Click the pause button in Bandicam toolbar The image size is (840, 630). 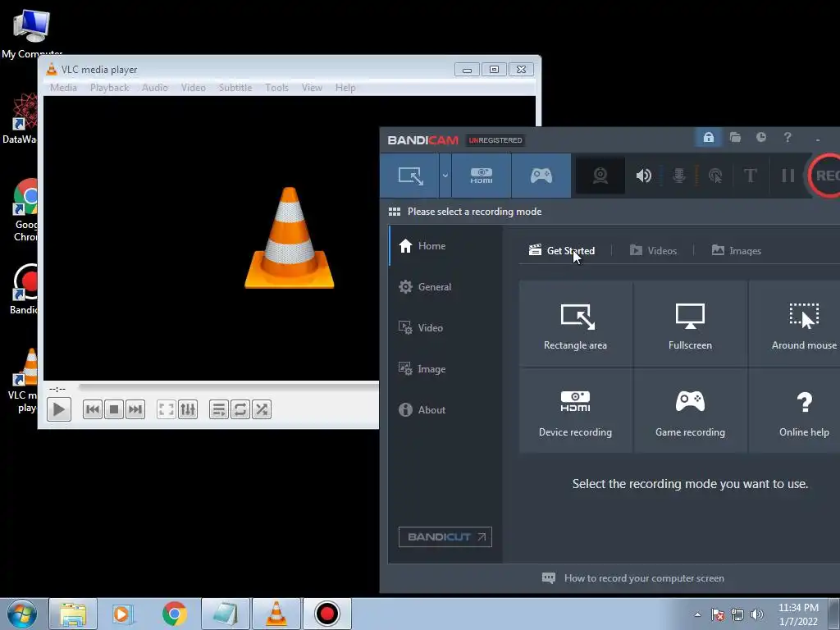tap(787, 176)
